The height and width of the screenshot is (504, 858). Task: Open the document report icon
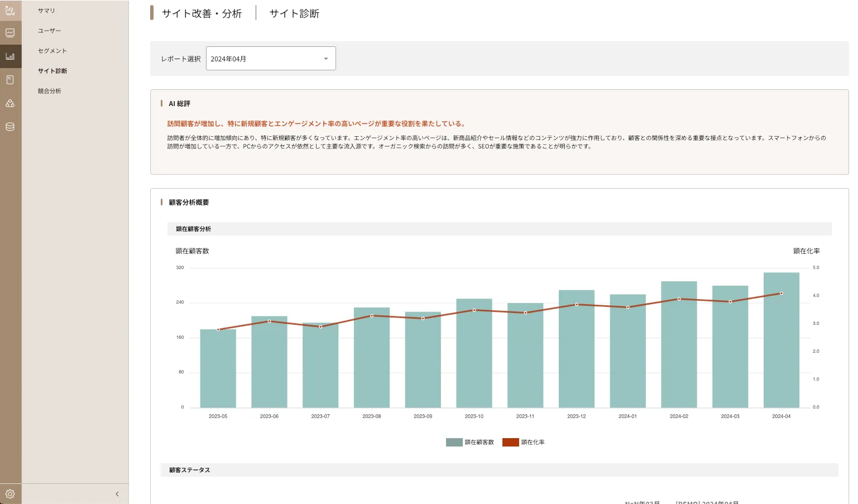(x=10, y=80)
